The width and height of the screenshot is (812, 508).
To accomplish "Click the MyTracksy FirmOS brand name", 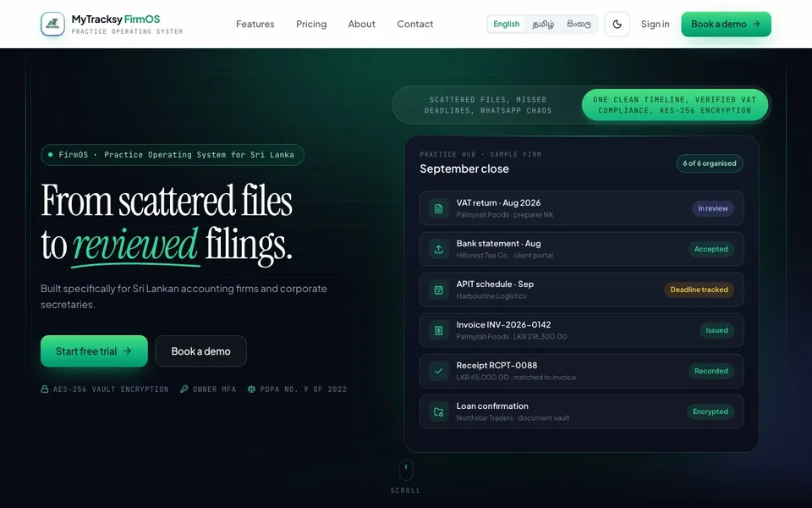I will point(116,19).
